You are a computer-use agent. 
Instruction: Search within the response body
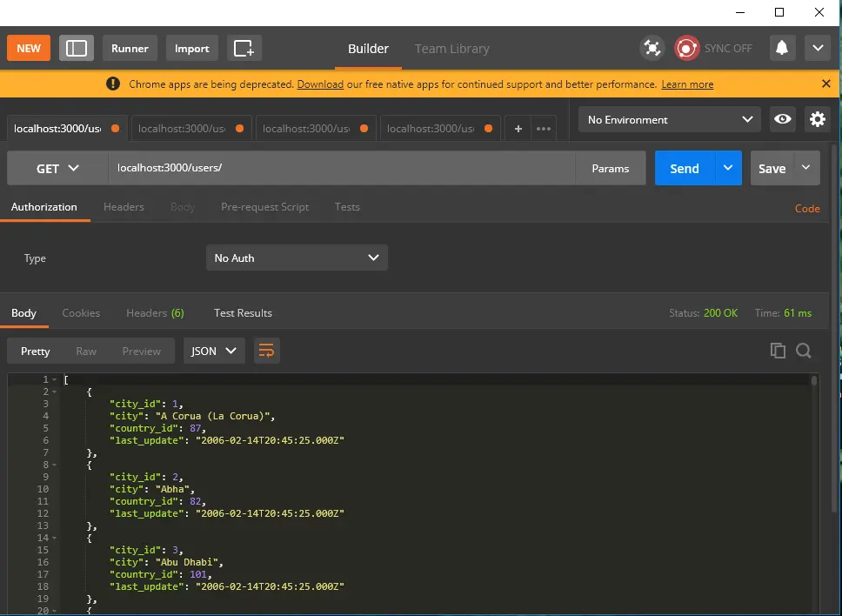[x=804, y=351]
